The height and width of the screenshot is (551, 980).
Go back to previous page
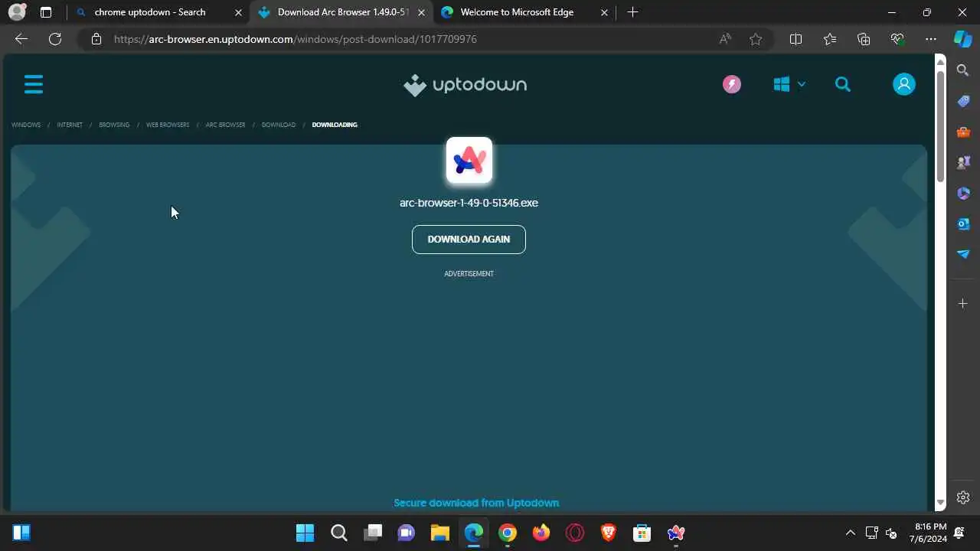[x=21, y=39]
